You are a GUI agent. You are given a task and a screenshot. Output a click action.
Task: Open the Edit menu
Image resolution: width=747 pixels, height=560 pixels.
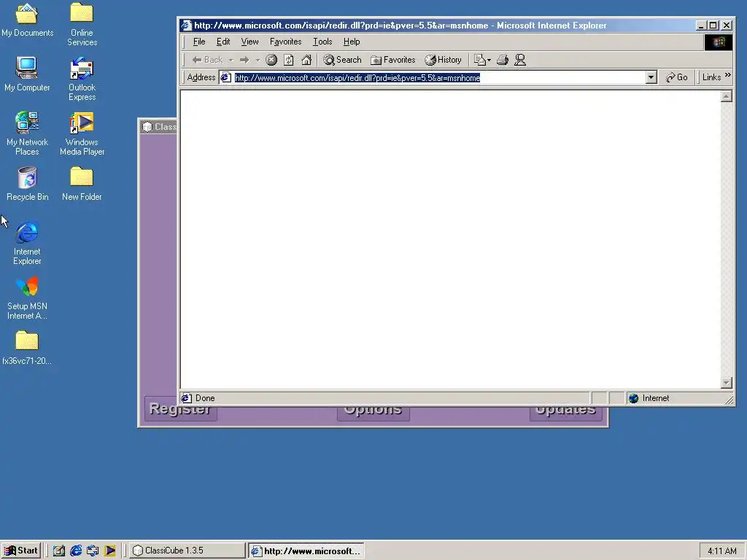[223, 42]
